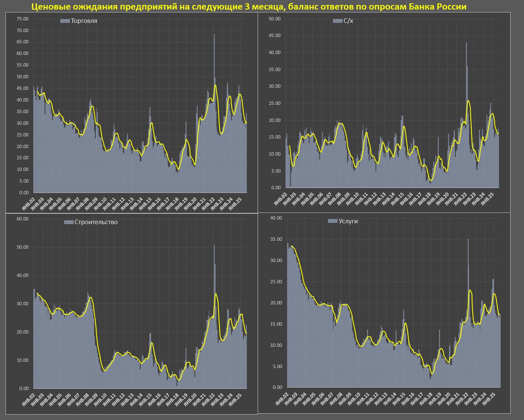Click the 60.00 y-axis label in Строительство chart
This screenshot has height=420, width=524.
pyautogui.click(x=22, y=219)
